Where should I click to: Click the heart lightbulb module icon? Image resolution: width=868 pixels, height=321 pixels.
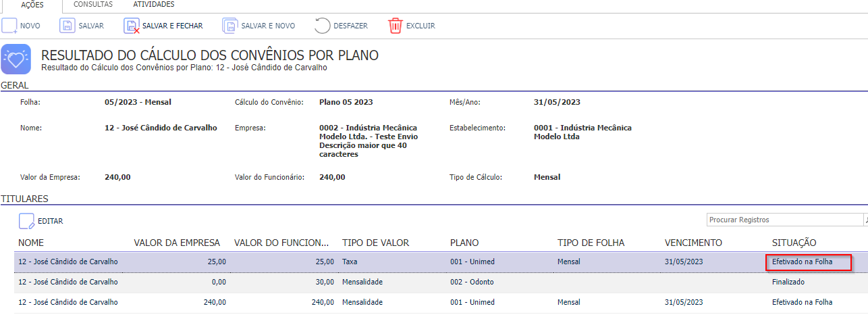coord(16,59)
